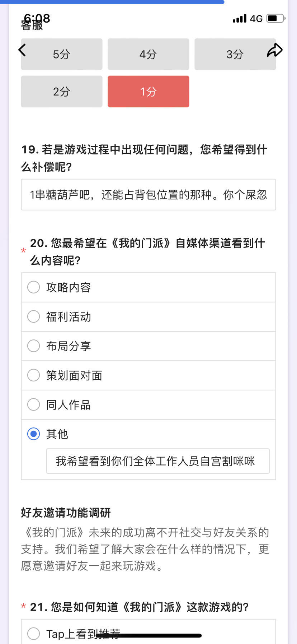Tap the 4G network indicator
This screenshot has width=297, height=644.
(x=256, y=19)
